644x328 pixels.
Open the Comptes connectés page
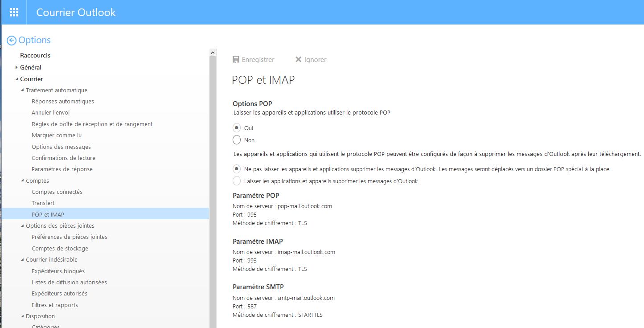(x=57, y=192)
